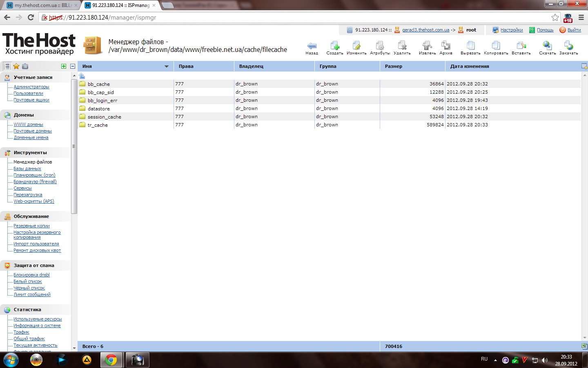Image resolution: width=588 pixels, height=368 pixels.
Task: Open the tr_cache folder
Action: [98, 125]
